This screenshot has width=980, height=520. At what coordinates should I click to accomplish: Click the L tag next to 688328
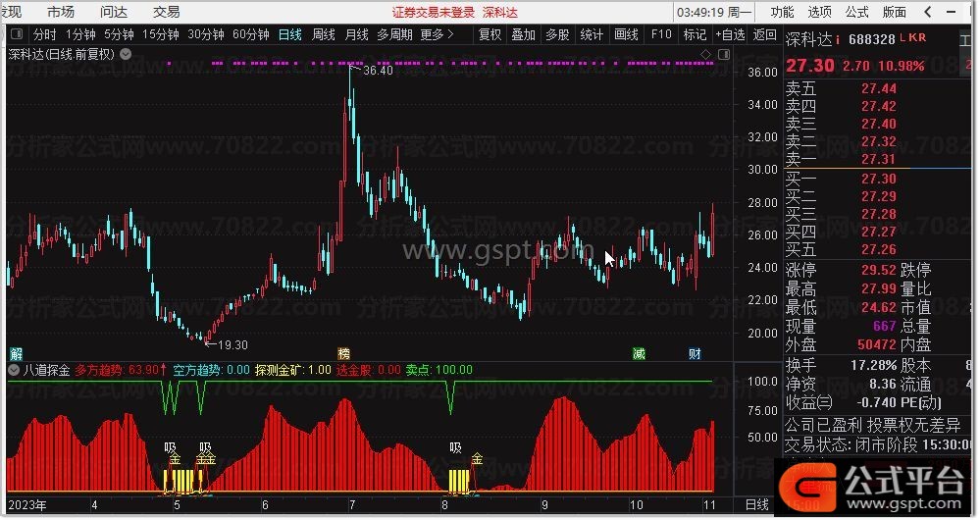[903, 37]
